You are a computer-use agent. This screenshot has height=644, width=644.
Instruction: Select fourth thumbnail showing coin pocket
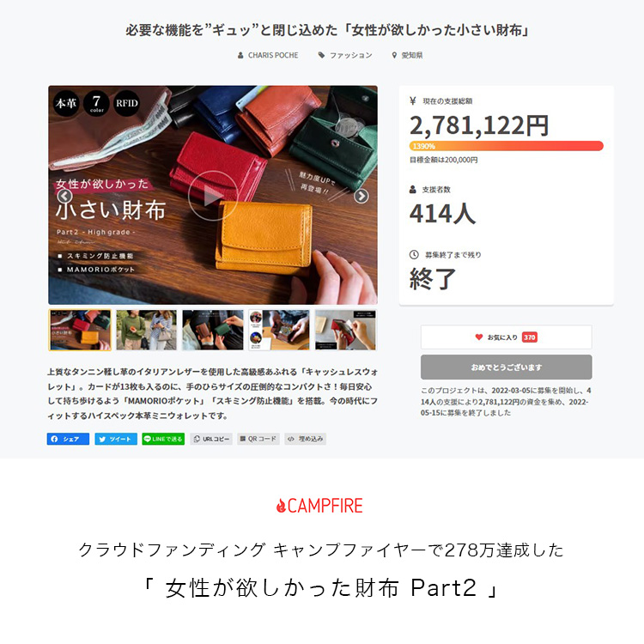click(279, 330)
